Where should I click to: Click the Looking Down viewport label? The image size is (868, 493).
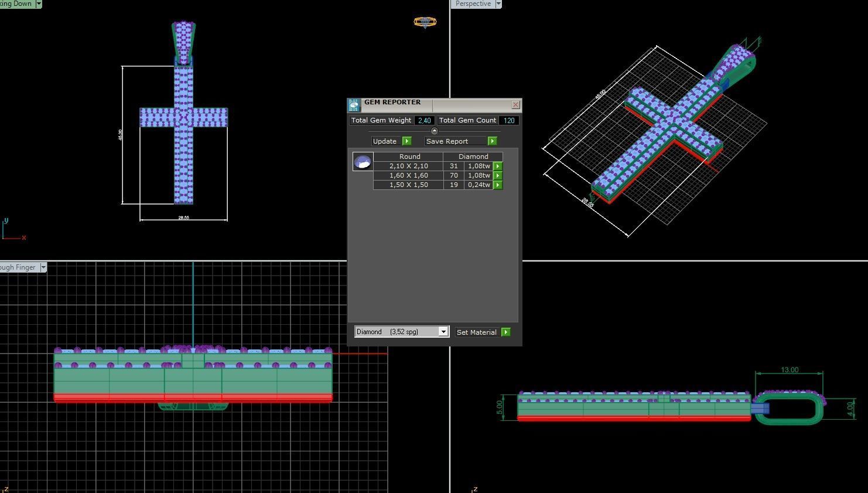click(x=16, y=4)
